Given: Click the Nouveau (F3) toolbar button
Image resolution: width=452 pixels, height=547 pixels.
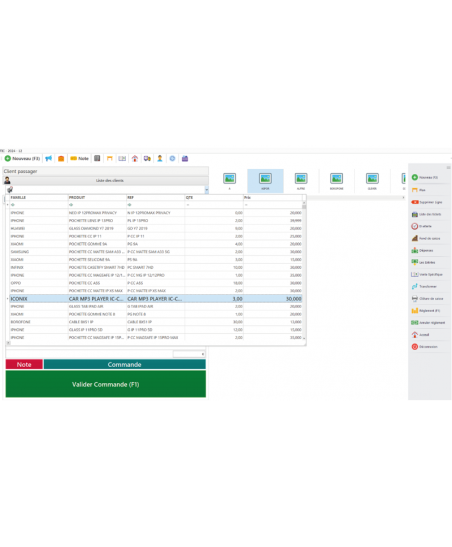Looking at the screenshot, I should coord(23,159).
